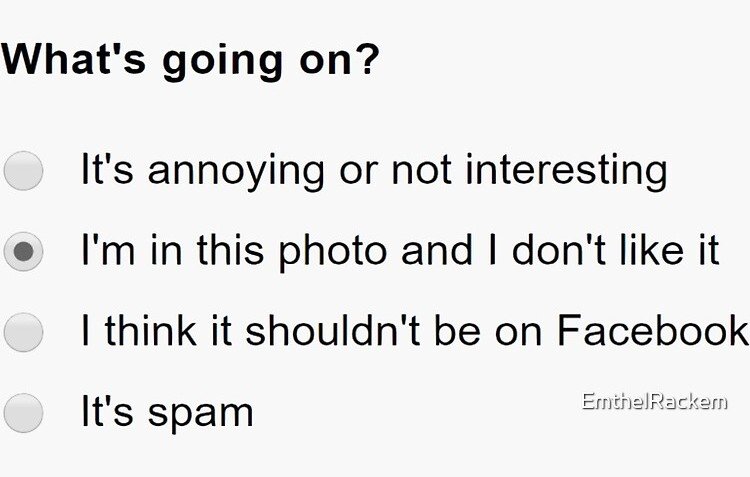Click the "I'm in this photo and I don't like it" label
Viewport: 750px width, 477px height.
pos(400,252)
